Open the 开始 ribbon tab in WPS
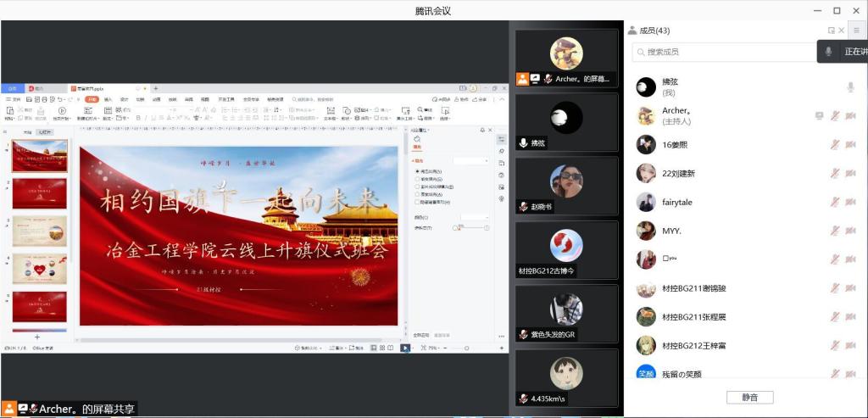The image size is (868, 418). click(x=92, y=99)
